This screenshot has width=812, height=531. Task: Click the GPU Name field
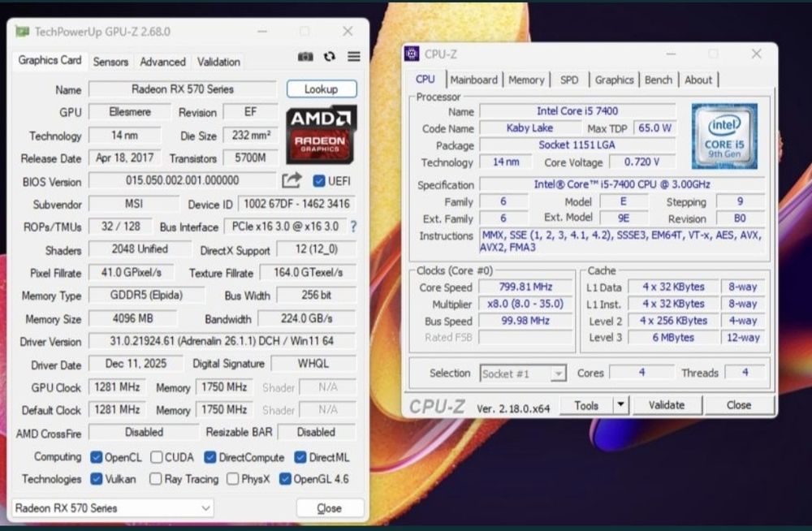182,89
